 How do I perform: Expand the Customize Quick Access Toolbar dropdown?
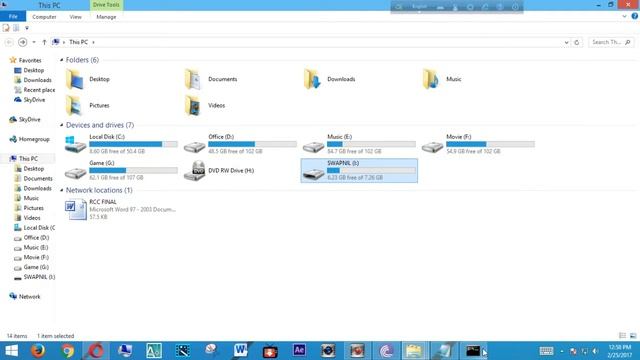point(27,28)
